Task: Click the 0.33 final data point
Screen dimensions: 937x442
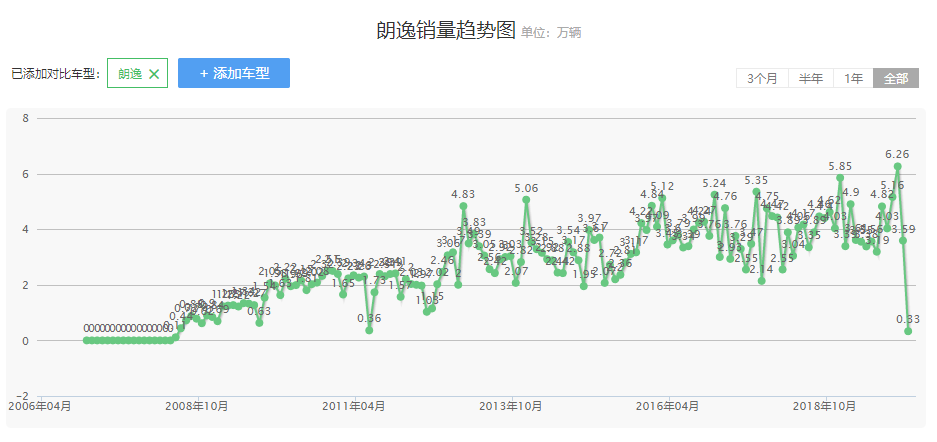Action: (x=908, y=331)
